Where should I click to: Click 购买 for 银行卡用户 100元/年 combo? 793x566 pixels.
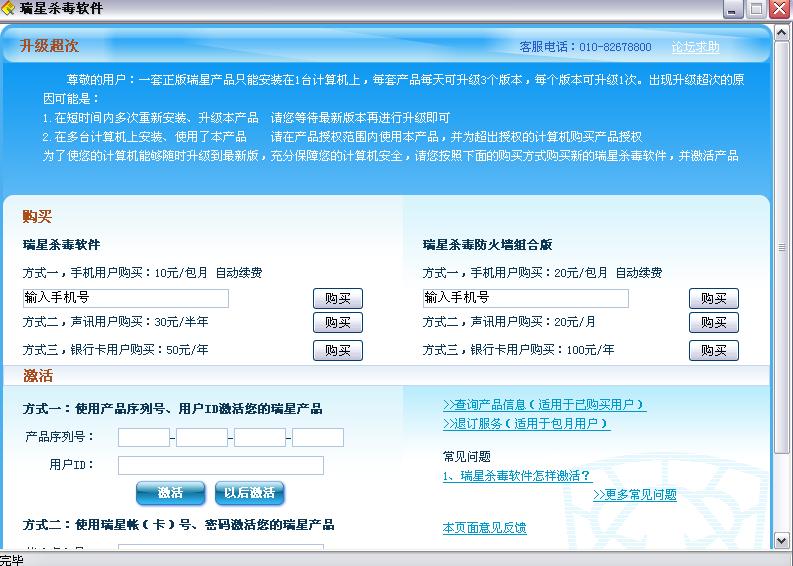click(x=714, y=350)
